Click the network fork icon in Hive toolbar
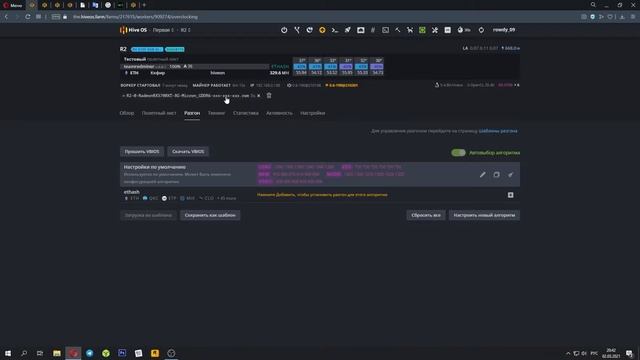 pos(297,30)
